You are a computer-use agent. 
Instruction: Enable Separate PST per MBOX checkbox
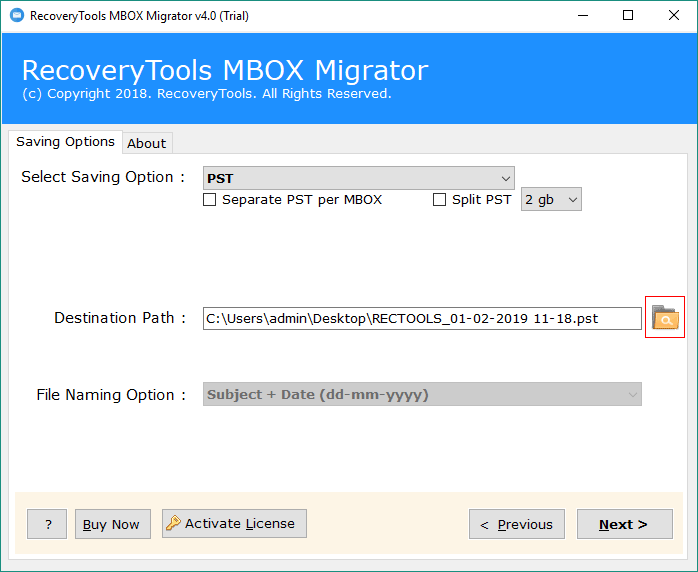point(210,199)
